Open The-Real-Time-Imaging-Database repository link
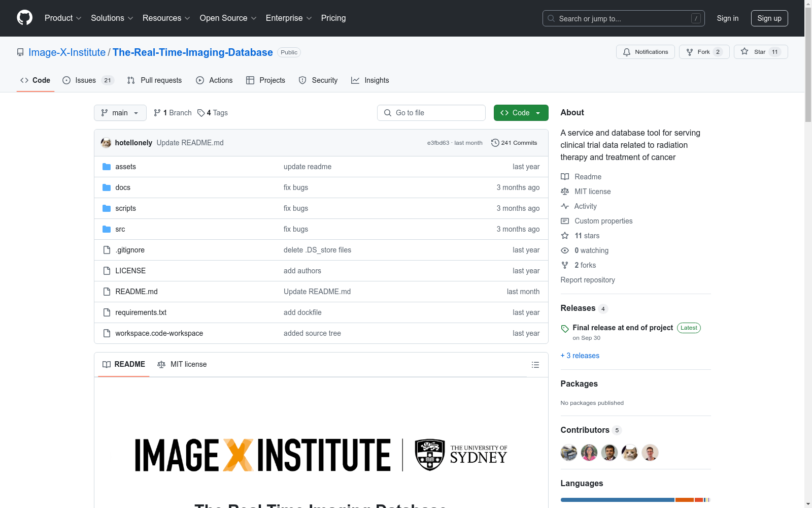Viewport: 812px width, 508px height. click(x=193, y=52)
